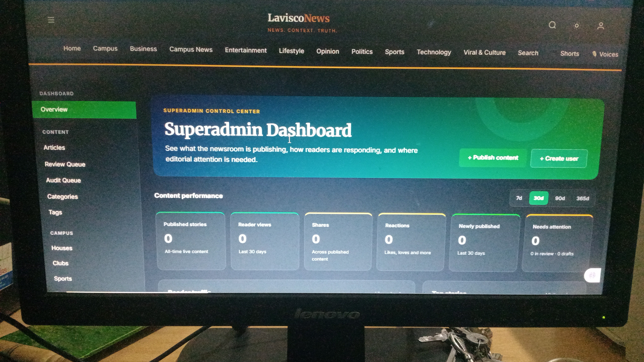Toggle the light/dark theme sun icon
The height and width of the screenshot is (362, 644).
[577, 26]
